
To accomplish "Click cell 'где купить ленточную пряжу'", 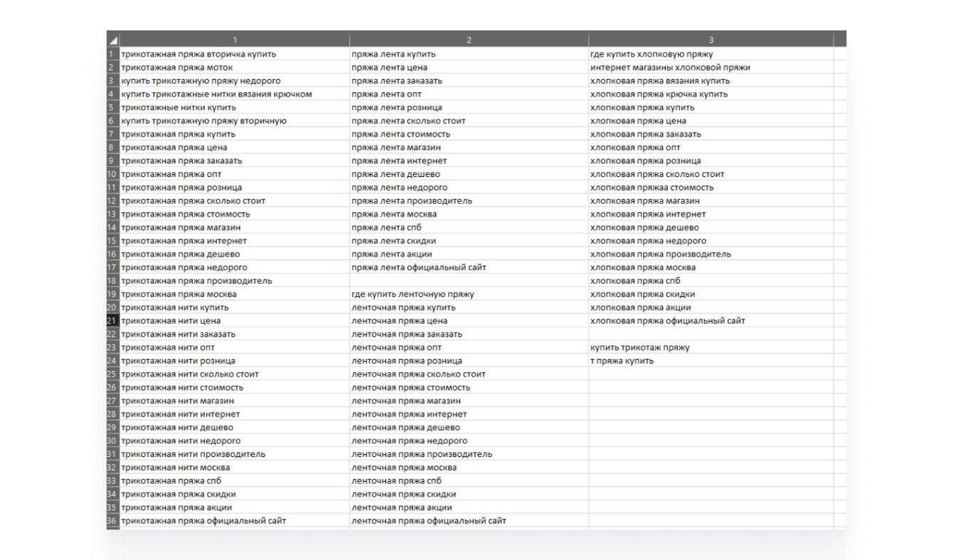I will point(469,294).
